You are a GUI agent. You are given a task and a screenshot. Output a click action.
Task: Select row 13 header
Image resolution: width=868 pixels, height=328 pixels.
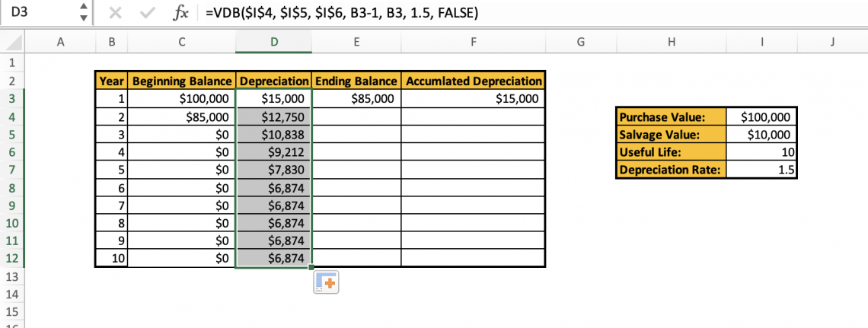click(x=13, y=277)
